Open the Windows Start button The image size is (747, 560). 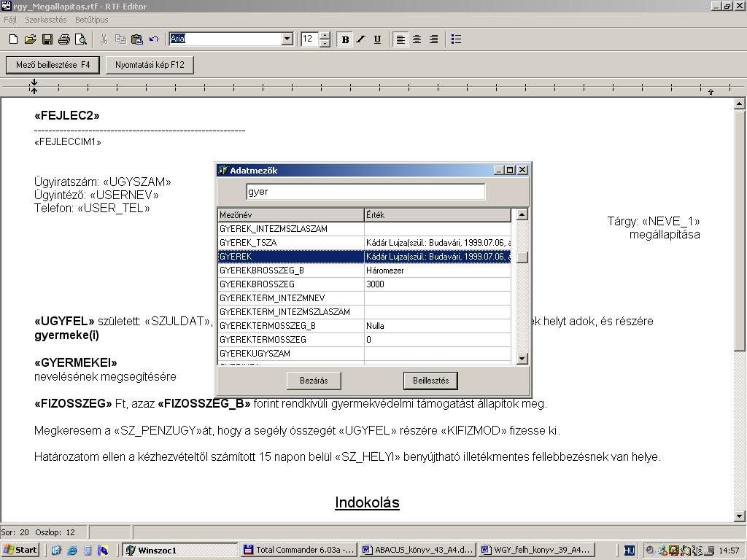click(20, 550)
